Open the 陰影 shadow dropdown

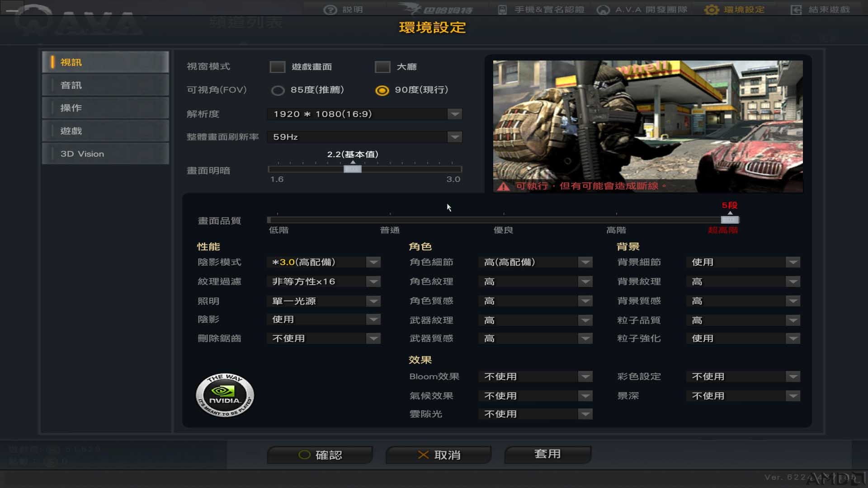click(x=324, y=319)
